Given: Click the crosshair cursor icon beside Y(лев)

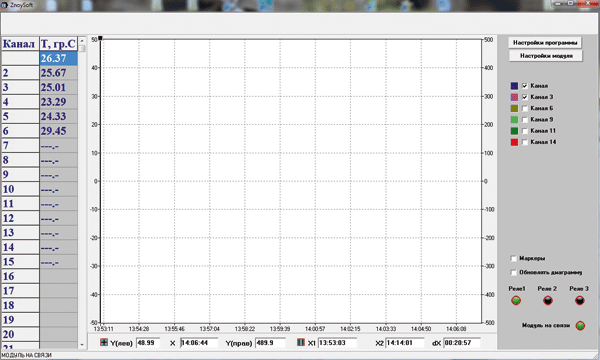Looking at the screenshot, I should (104, 342).
